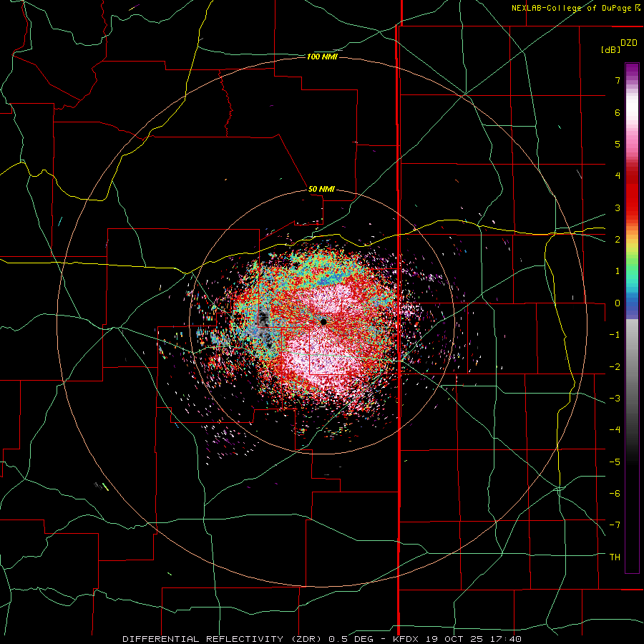Select the 2 value on the color scale

point(618,240)
